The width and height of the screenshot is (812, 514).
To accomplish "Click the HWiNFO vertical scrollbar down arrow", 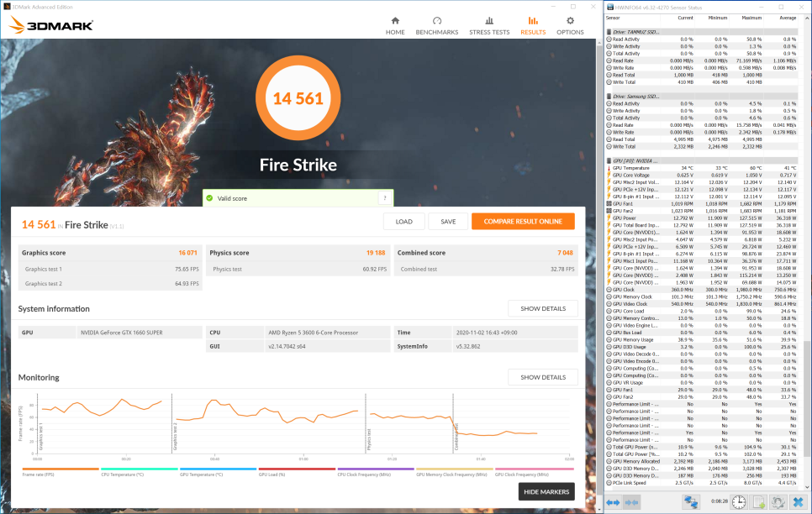I will point(807,487).
